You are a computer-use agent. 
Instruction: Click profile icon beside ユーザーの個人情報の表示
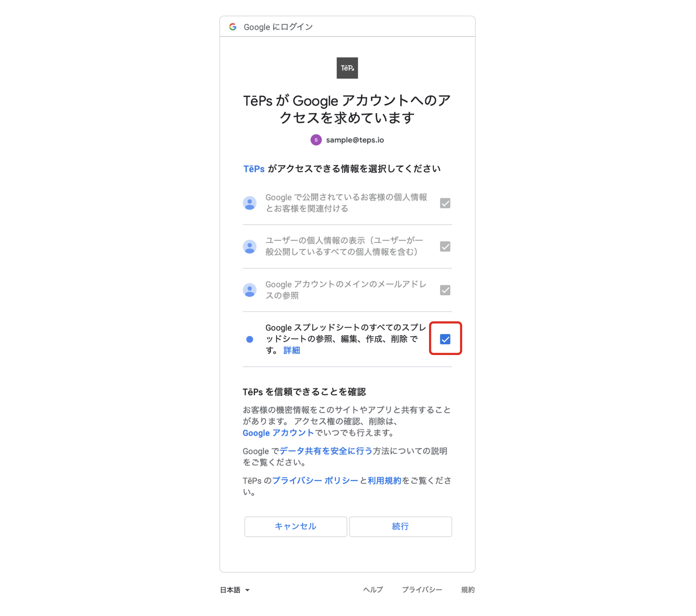pos(250,247)
